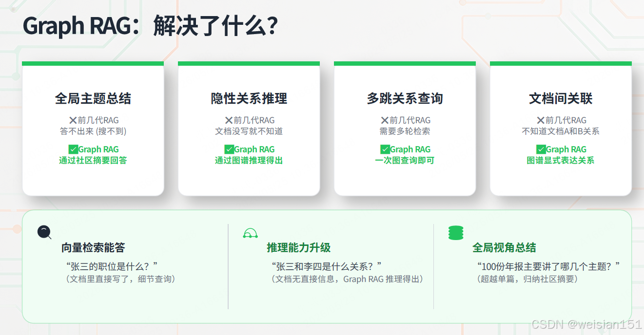Click the slide title "Graph RAG：解决了什么？"
The width and height of the screenshot is (644, 335).
click(151, 26)
